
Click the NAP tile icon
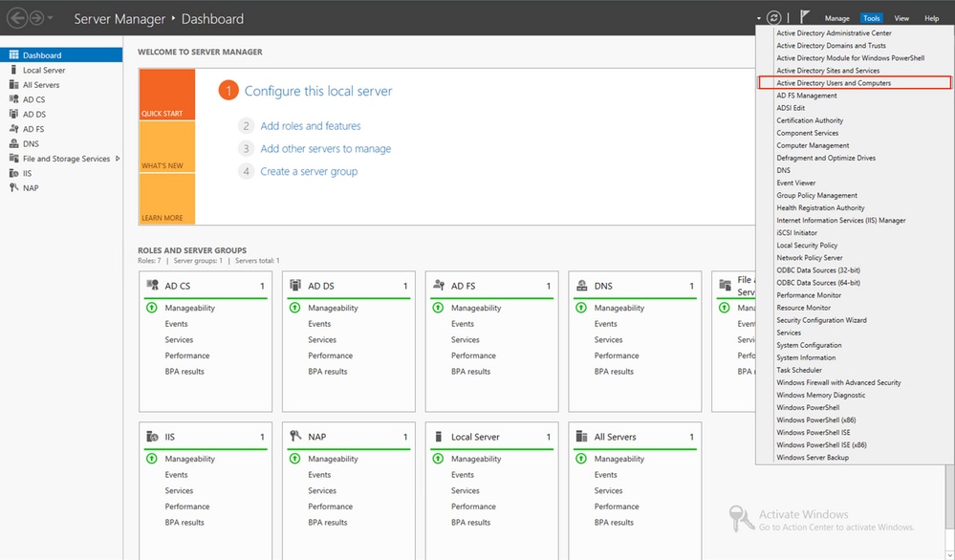click(x=295, y=435)
